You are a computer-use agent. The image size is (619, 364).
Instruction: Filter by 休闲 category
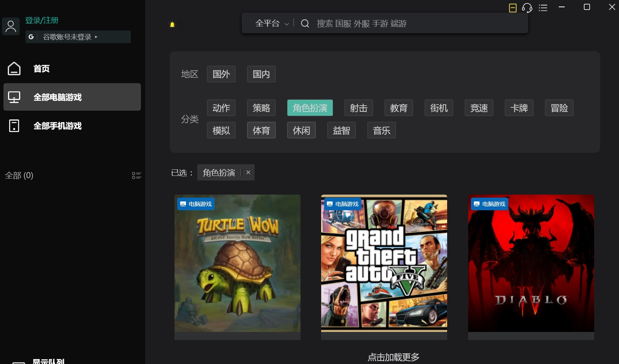pos(301,130)
